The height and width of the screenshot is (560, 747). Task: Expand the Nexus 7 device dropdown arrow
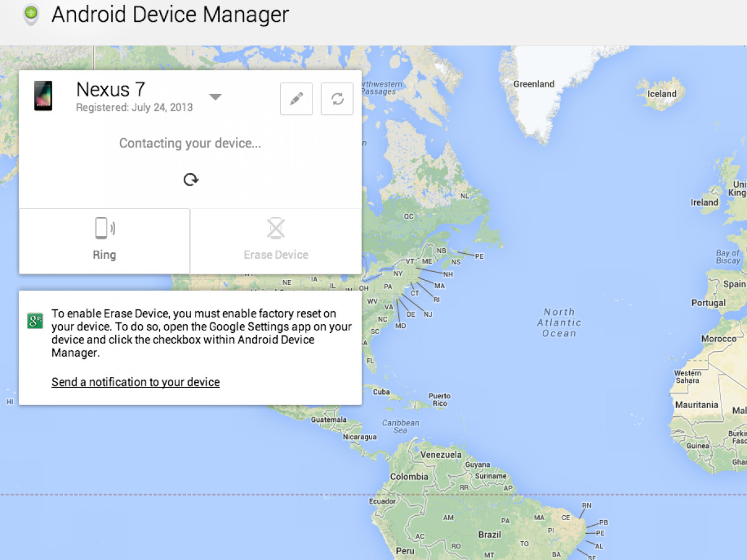(215, 97)
